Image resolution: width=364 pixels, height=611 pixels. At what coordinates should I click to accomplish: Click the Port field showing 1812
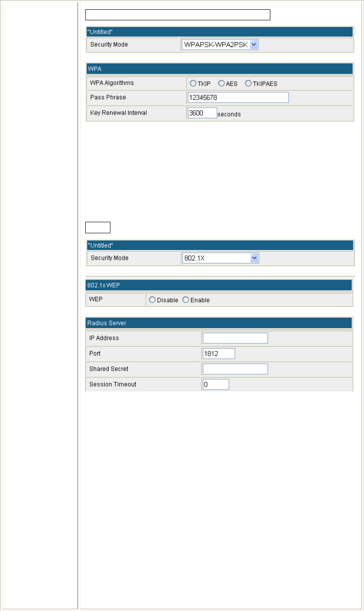219,353
